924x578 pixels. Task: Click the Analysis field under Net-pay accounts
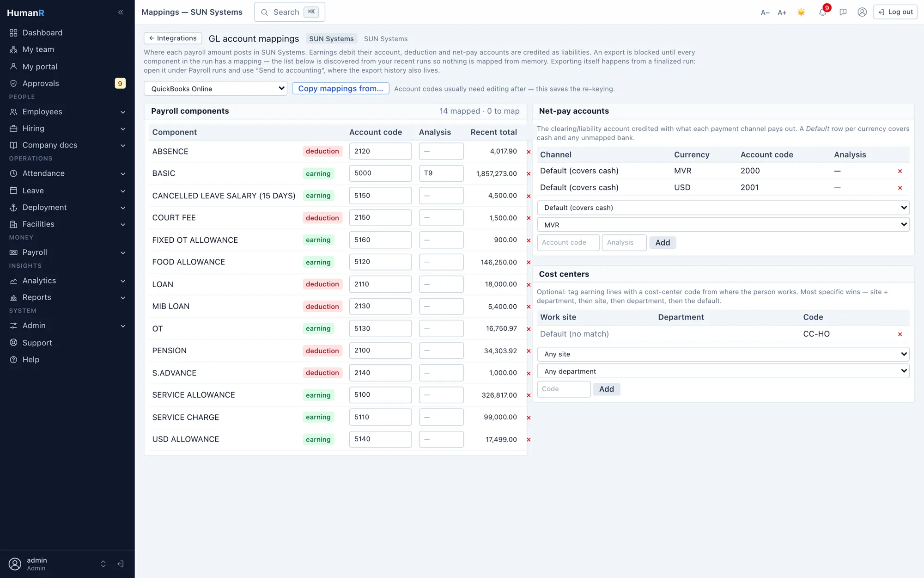point(624,243)
